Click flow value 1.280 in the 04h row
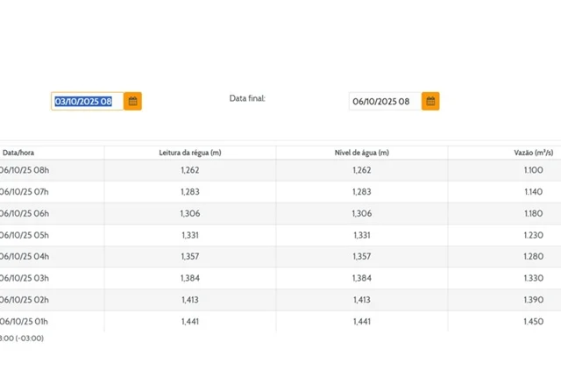Image resolution: width=561 pixels, height=392 pixels. (533, 256)
